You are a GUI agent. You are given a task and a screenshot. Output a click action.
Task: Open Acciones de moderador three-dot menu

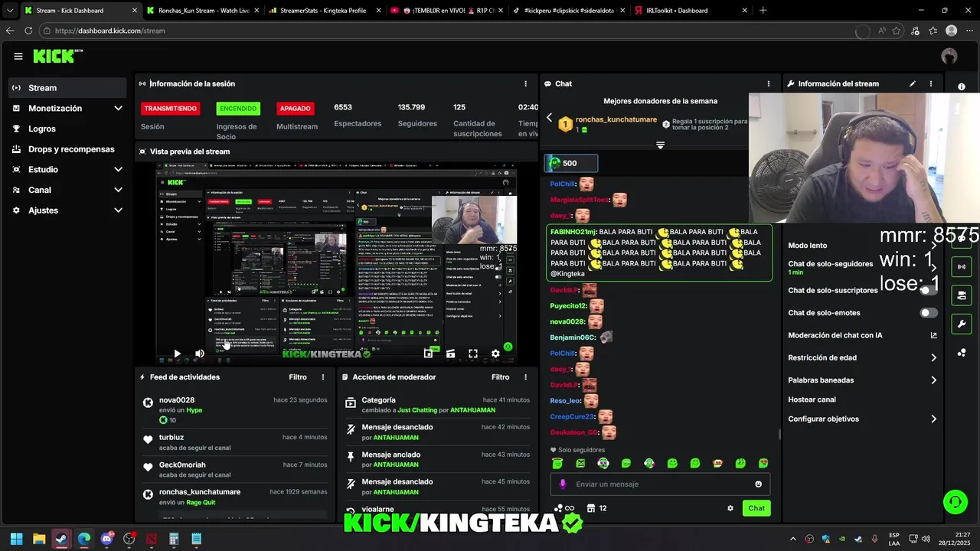coord(525,377)
